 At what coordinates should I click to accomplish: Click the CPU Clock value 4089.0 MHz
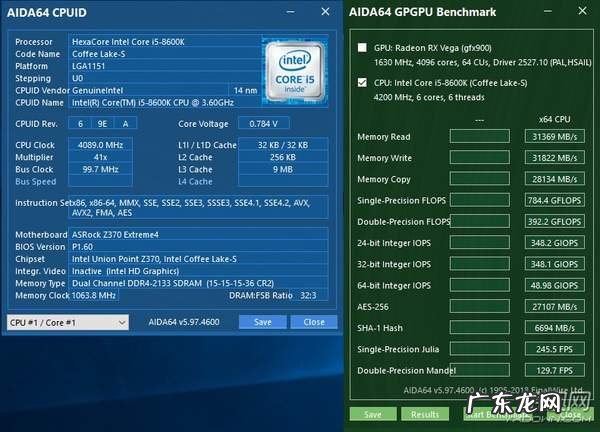[x=100, y=145]
